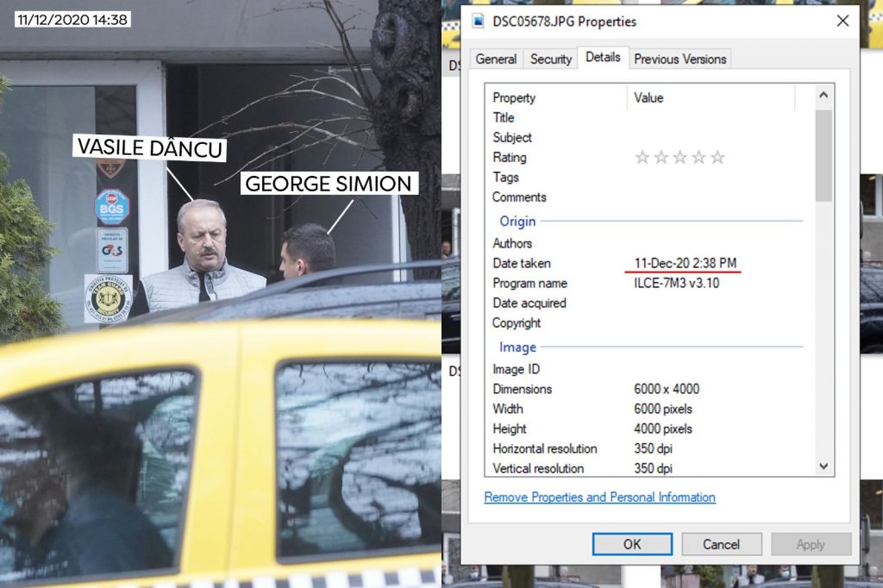Click the details list scrollbar thumb

pyautogui.click(x=824, y=155)
